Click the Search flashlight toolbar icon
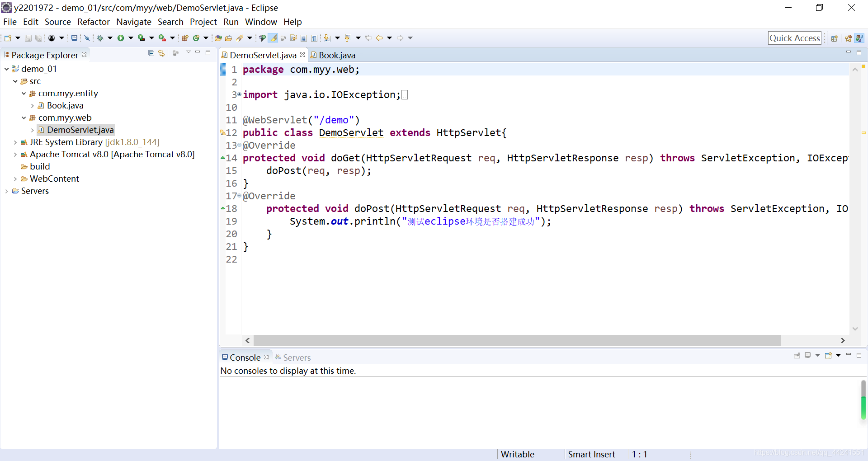The width and height of the screenshot is (868, 461). coord(240,38)
